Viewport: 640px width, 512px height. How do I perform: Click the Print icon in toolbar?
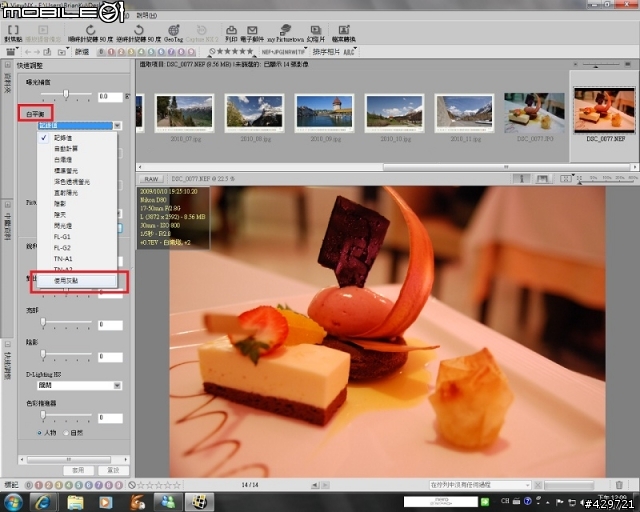point(231,33)
